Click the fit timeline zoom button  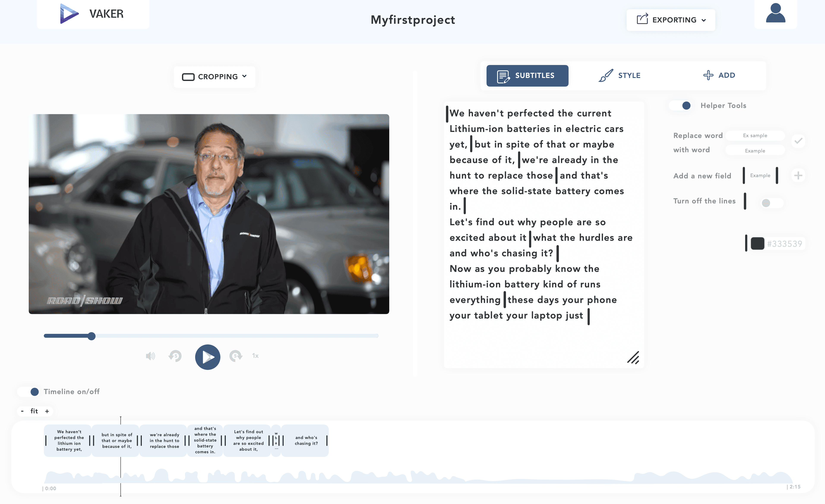pyautogui.click(x=34, y=411)
